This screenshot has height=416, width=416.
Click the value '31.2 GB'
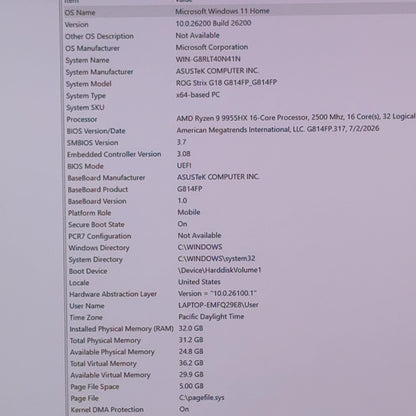[x=191, y=340]
